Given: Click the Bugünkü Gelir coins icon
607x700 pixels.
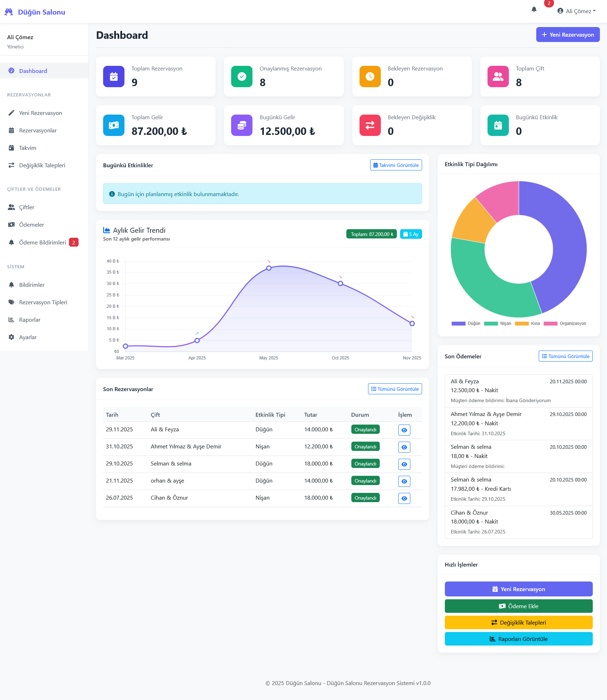Looking at the screenshot, I should [242, 125].
